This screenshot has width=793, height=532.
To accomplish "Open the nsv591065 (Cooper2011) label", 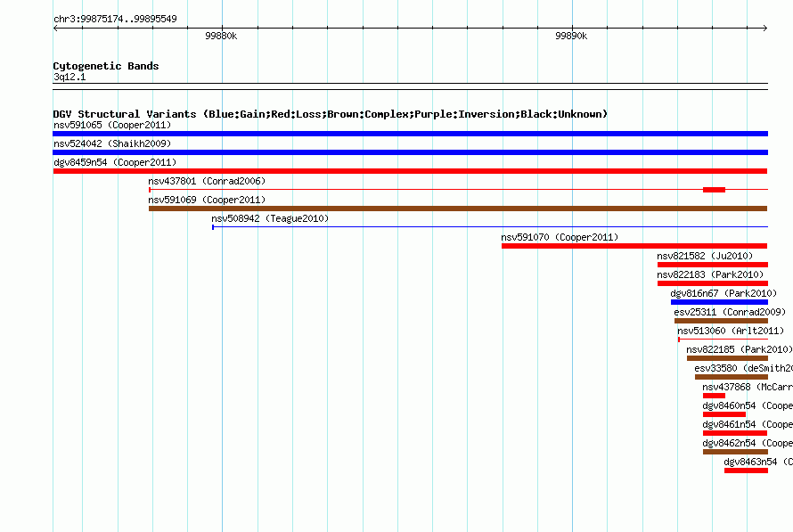I will click(112, 125).
